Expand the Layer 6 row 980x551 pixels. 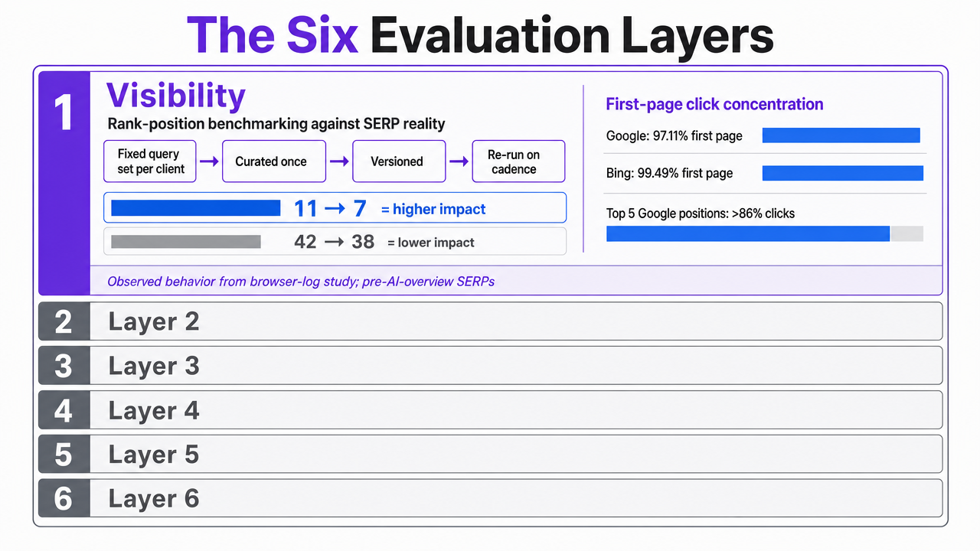490,499
